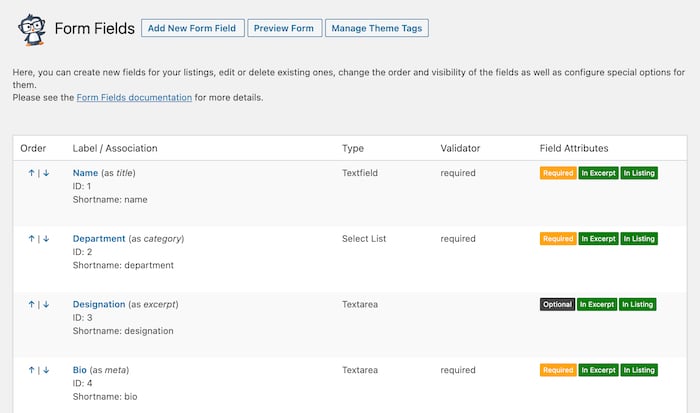The image size is (700, 413).
Task: Click 'Shortname: bio' text
Action: pos(105,396)
